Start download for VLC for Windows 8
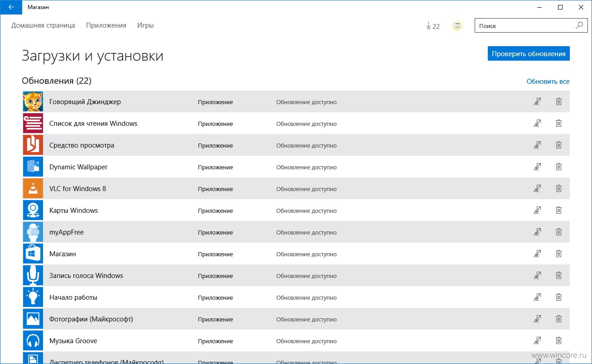The width and height of the screenshot is (592, 364). 537,189
